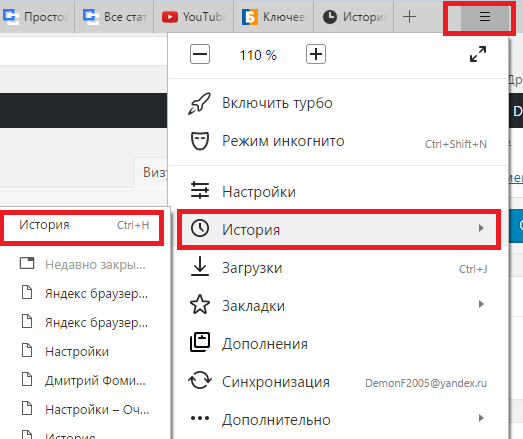Click the DemonF2005@yandex.ru account label

pyautogui.click(x=426, y=383)
